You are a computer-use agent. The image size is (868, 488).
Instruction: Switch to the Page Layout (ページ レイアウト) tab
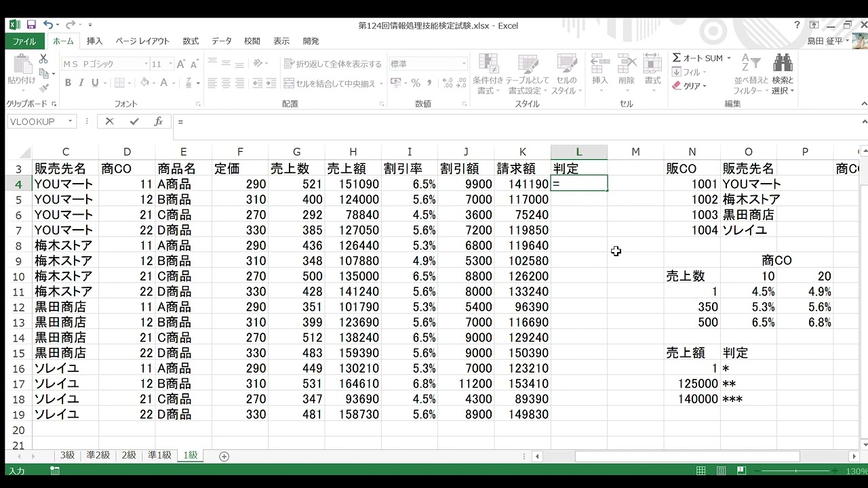[142, 41]
